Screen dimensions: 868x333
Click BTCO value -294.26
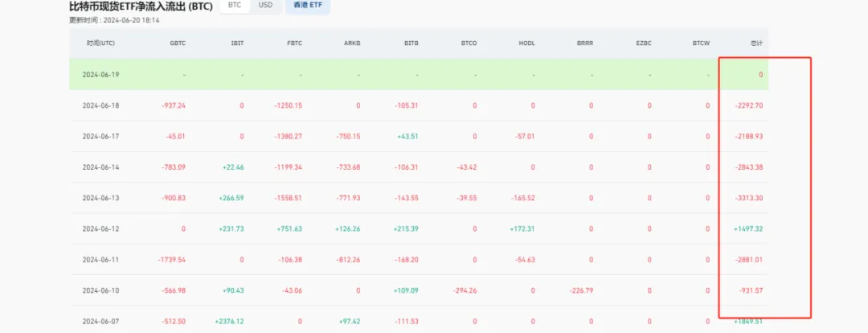465,290
